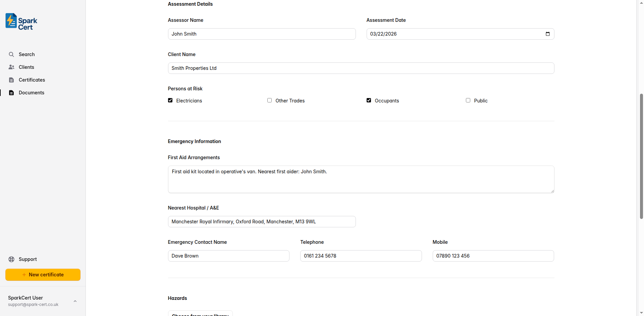Screen dimensions: 644x316
Task: Navigate to the Certificates page
Action: point(32,80)
